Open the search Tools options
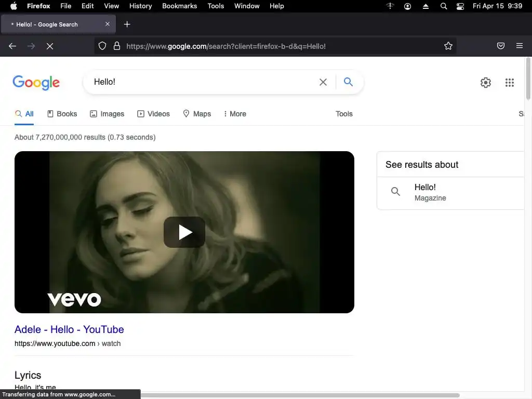 344,114
